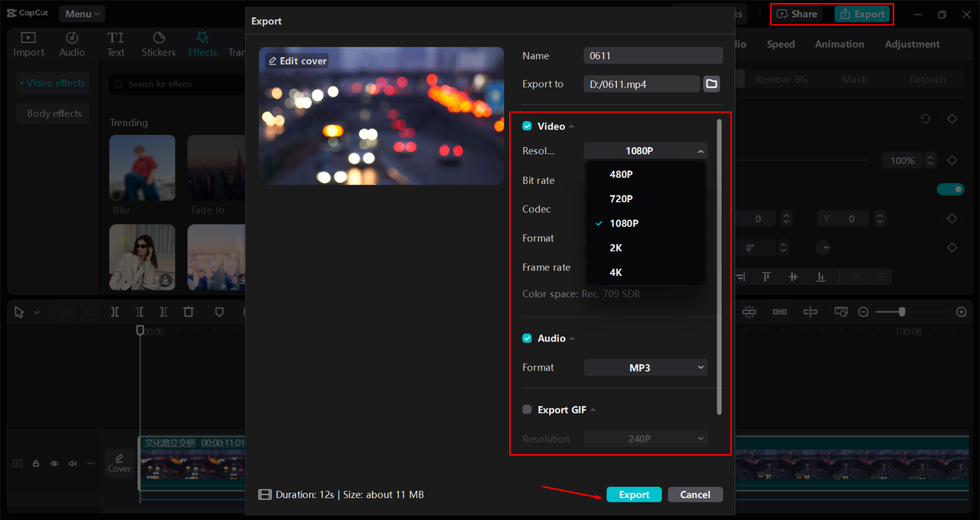Click the Redo arrow in timeline toolbar
This screenshot has height=520, width=980.
(x=90, y=312)
